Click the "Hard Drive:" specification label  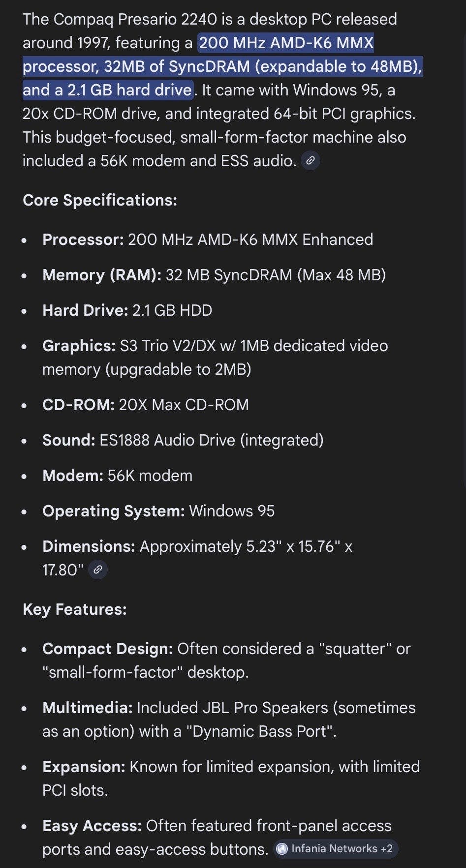[85, 310]
